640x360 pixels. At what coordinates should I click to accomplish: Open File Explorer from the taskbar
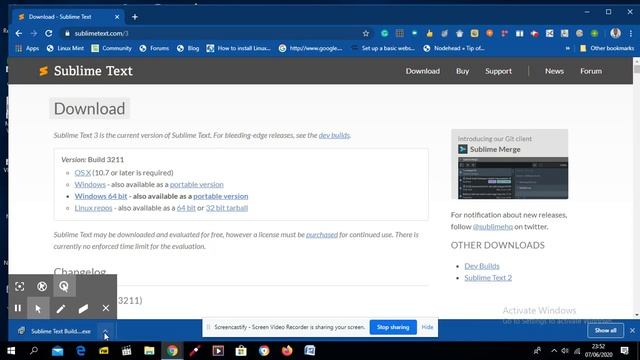point(149,351)
